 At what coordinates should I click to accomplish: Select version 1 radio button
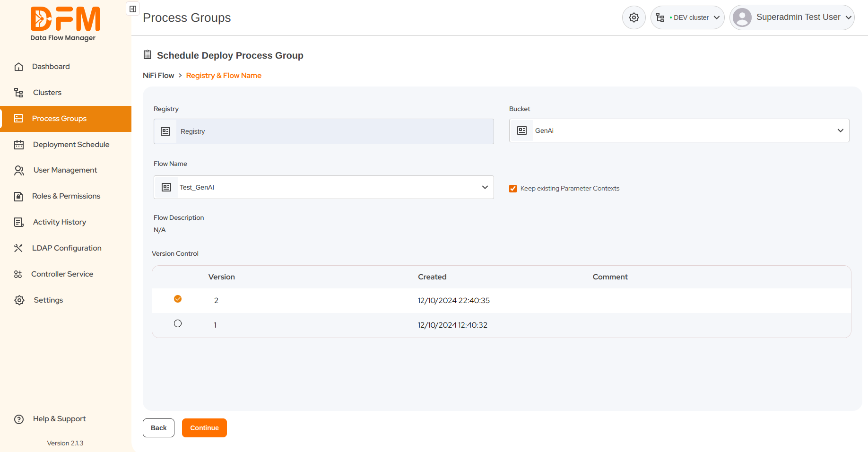click(178, 323)
